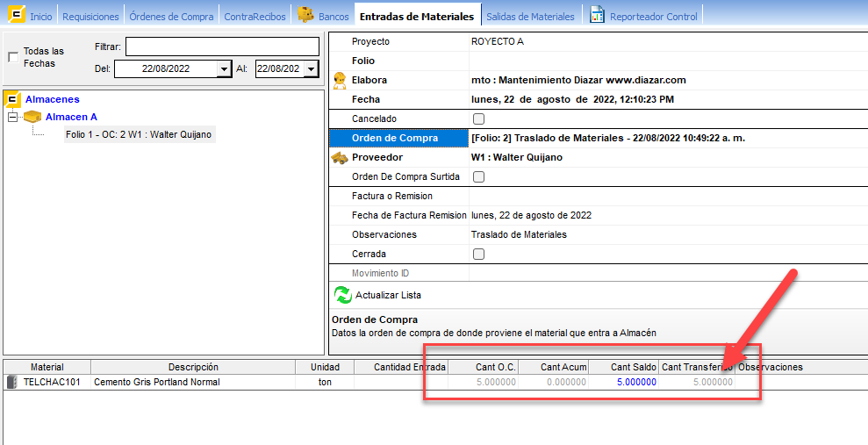868x445 pixels.
Task: Click the ton unit cell
Action: tap(325, 383)
